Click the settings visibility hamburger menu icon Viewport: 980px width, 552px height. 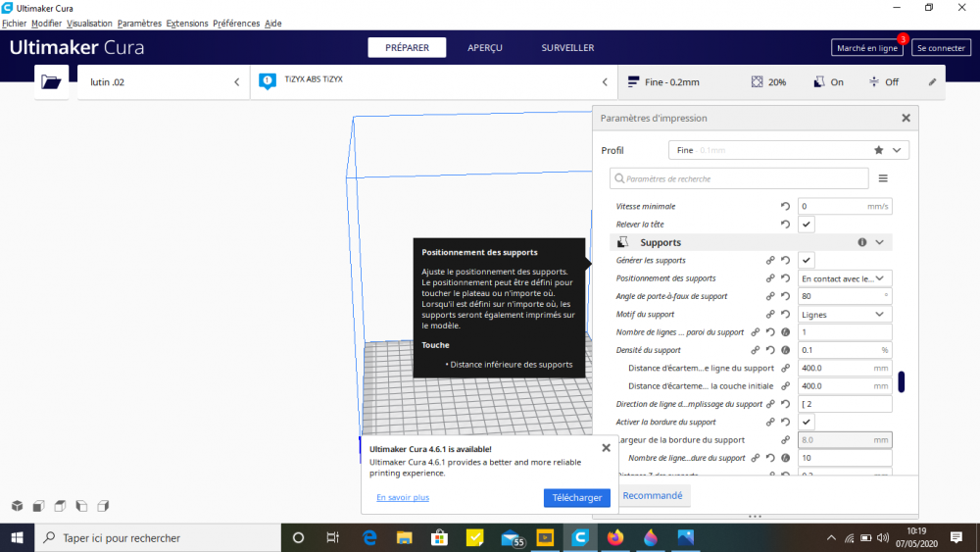pos(883,178)
